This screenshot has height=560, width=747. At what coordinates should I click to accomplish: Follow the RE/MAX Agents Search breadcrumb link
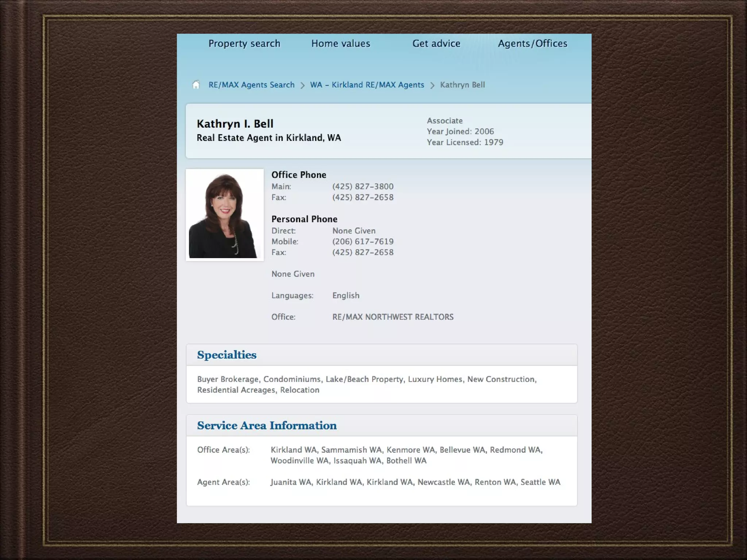click(x=251, y=85)
